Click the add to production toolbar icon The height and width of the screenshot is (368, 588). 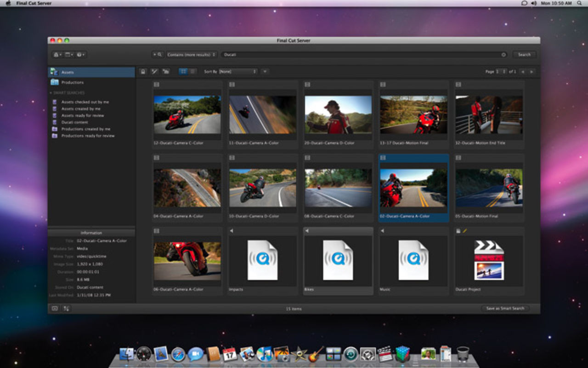(166, 72)
